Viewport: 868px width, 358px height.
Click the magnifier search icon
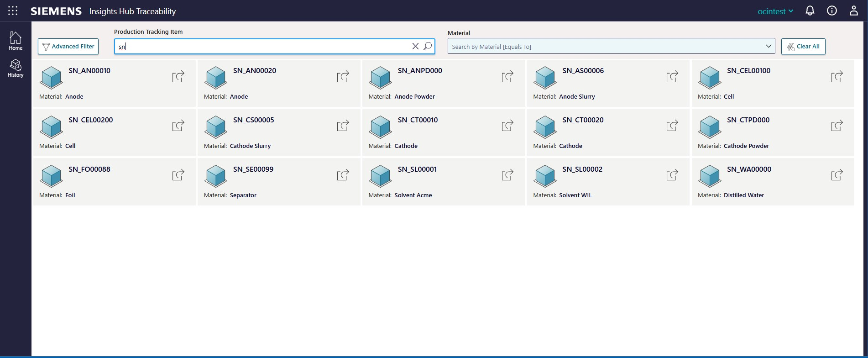point(428,46)
